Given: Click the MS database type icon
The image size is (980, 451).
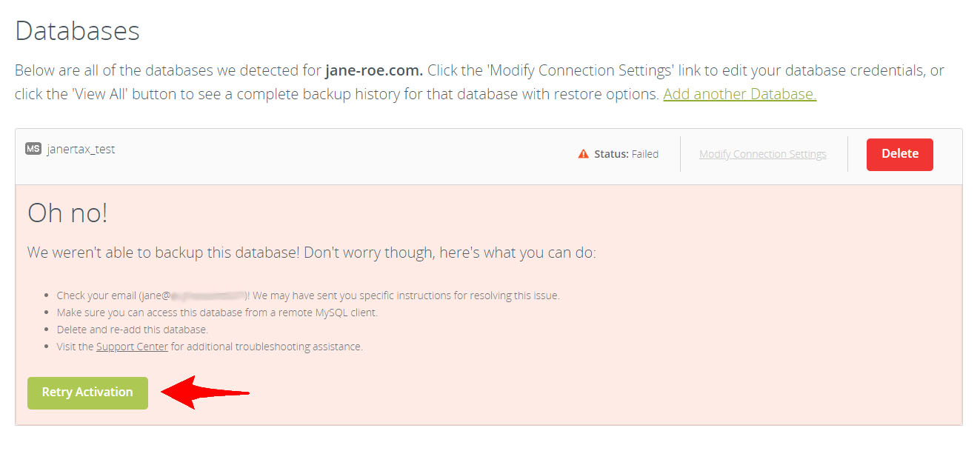Looking at the screenshot, I should [x=33, y=149].
